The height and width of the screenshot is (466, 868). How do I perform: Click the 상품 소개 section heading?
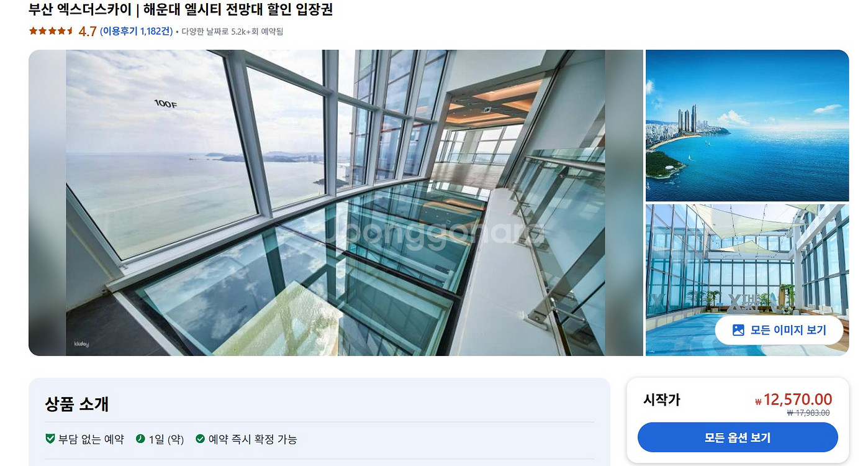(x=77, y=404)
